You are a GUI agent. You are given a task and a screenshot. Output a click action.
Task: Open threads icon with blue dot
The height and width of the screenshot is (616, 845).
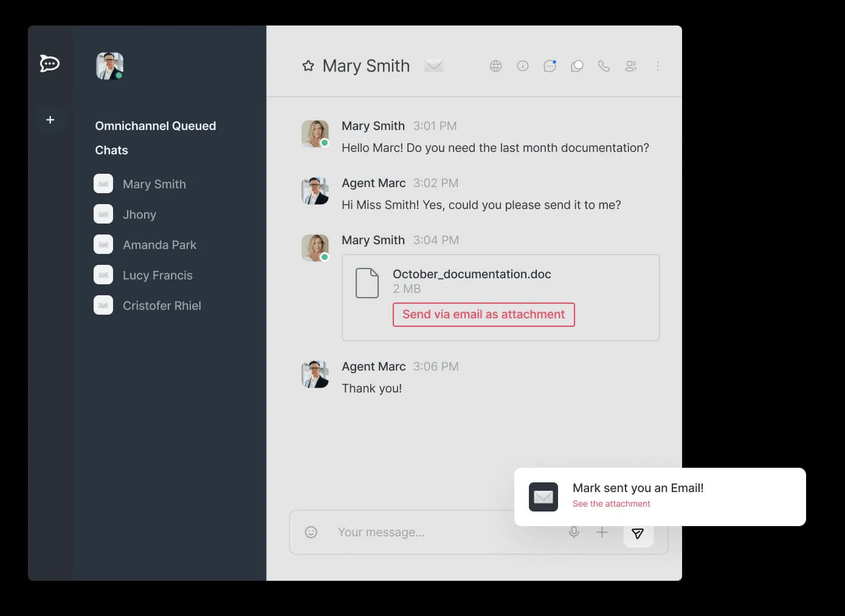[550, 66]
